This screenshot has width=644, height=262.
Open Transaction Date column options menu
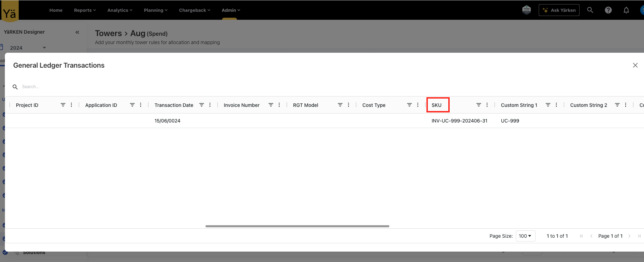pyautogui.click(x=210, y=105)
